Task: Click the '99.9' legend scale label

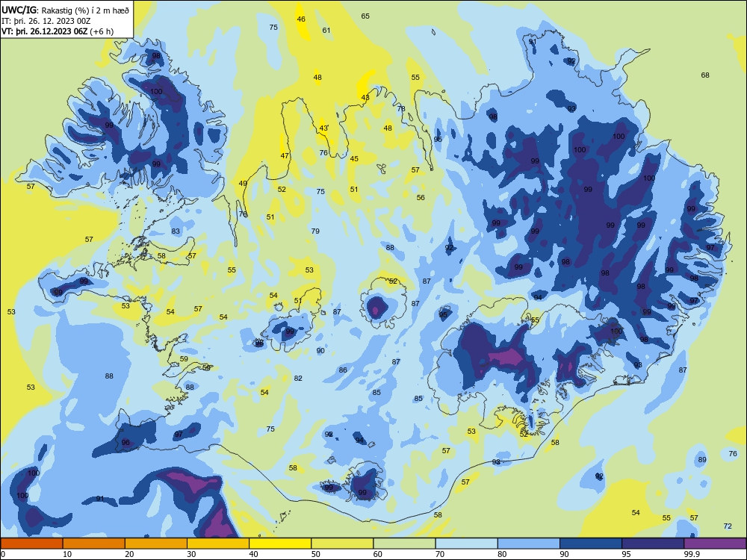Action: 692,554
